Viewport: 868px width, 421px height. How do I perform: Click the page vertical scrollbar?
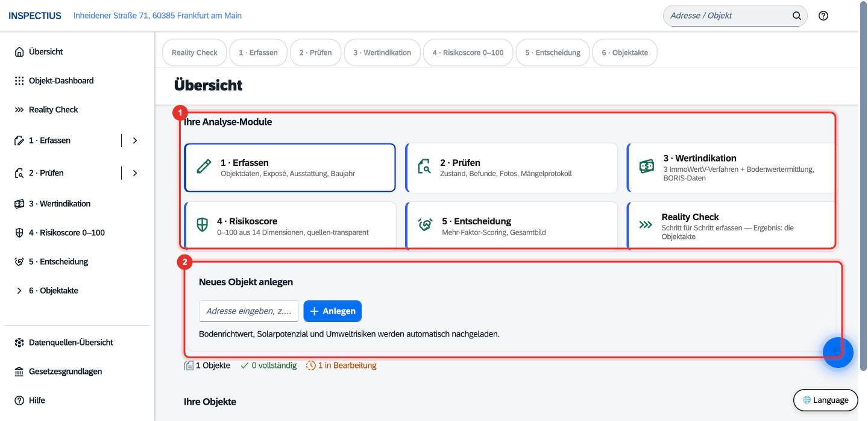tap(863, 187)
